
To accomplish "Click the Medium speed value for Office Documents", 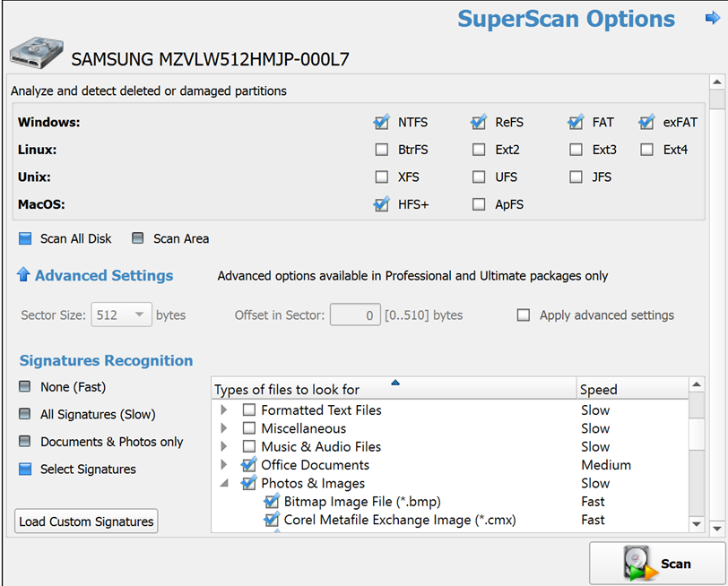I will pos(606,465).
